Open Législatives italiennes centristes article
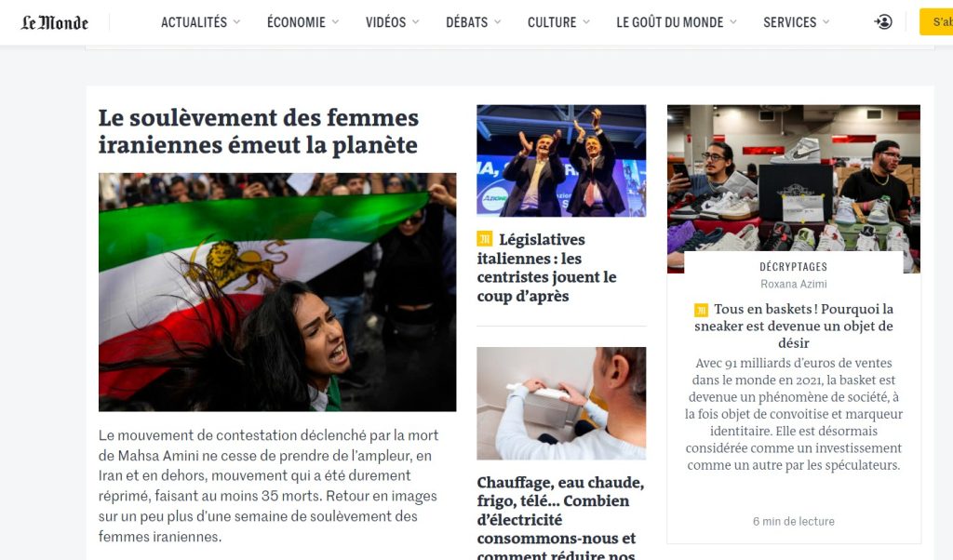Viewport: 953px width, 560px height. [546, 268]
